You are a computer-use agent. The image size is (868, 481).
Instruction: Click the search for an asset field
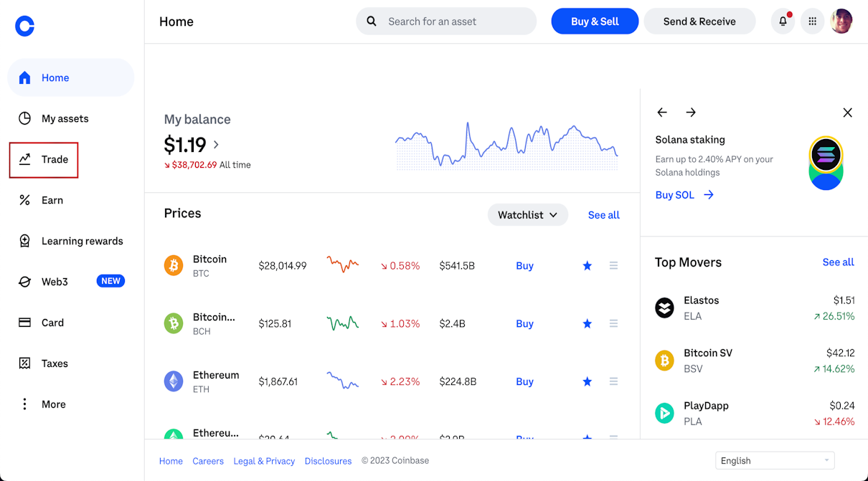[x=446, y=22]
